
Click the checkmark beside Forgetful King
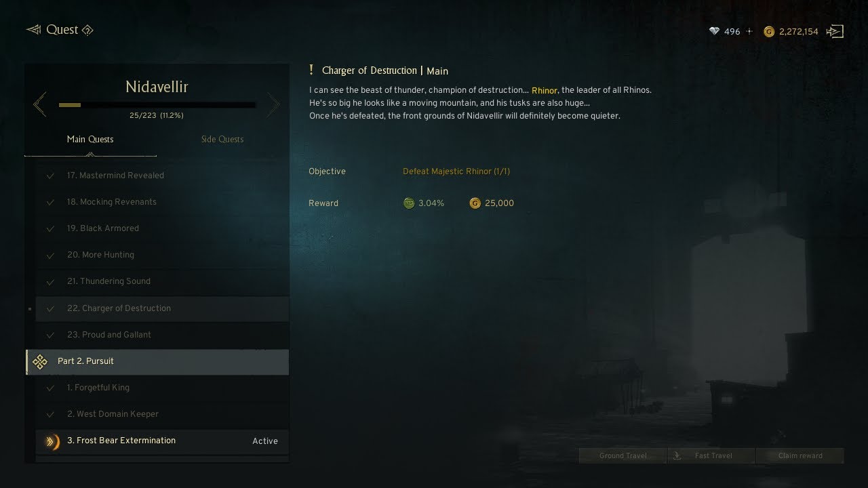click(50, 388)
